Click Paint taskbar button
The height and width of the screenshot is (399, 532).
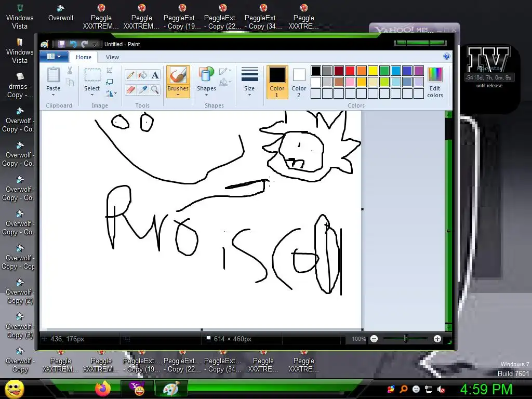click(170, 389)
